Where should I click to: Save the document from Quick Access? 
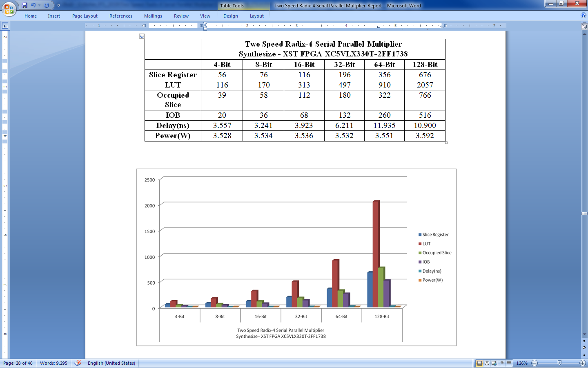[x=24, y=5]
